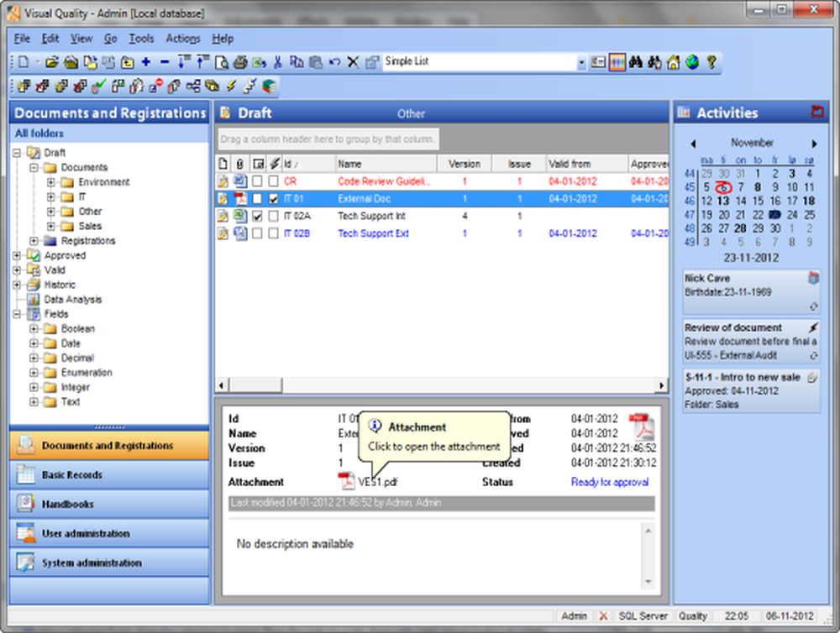Uncheck second checkbox in IT 01 row
Screen dimensions: 840x633
point(274,199)
